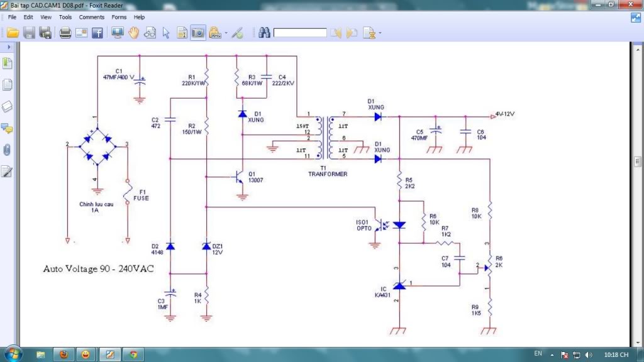Open the Attachments paperclip panel
This screenshot has width=644, height=362.
[7, 150]
